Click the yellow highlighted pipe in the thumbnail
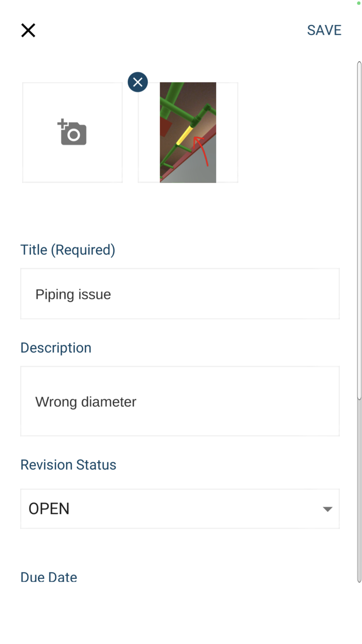This screenshot has height=644, width=362. (x=185, y=135)
